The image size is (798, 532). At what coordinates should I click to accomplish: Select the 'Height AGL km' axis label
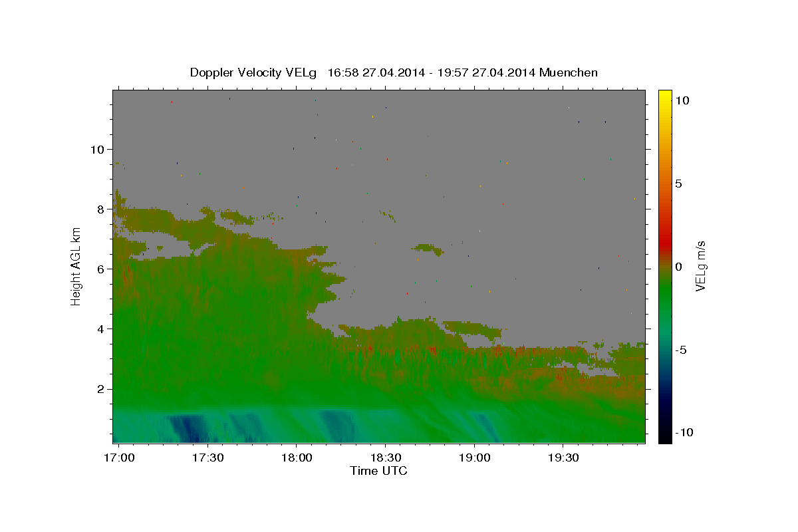point(76,266)
